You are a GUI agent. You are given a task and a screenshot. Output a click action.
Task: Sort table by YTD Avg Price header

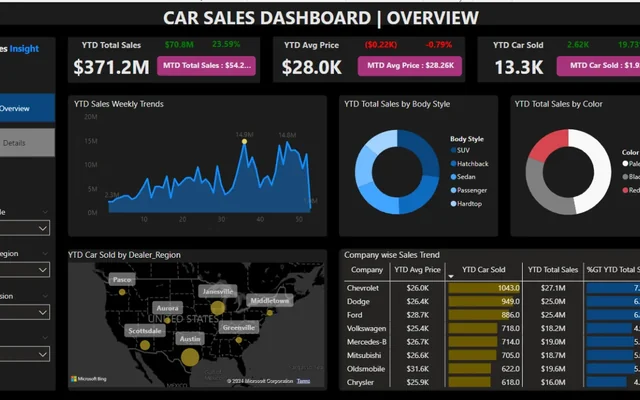tap(417, 270)
